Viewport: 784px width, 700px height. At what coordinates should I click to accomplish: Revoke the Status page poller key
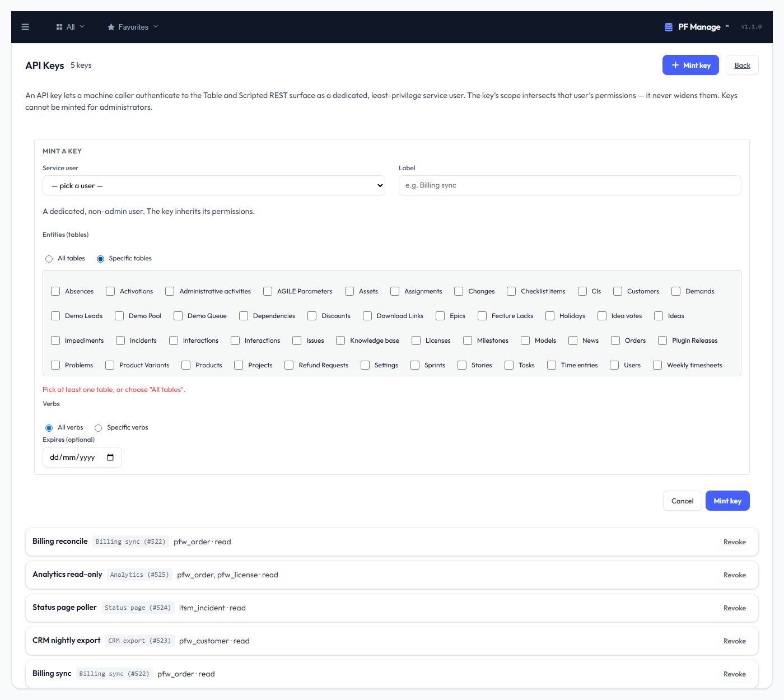tap(734, 608)
